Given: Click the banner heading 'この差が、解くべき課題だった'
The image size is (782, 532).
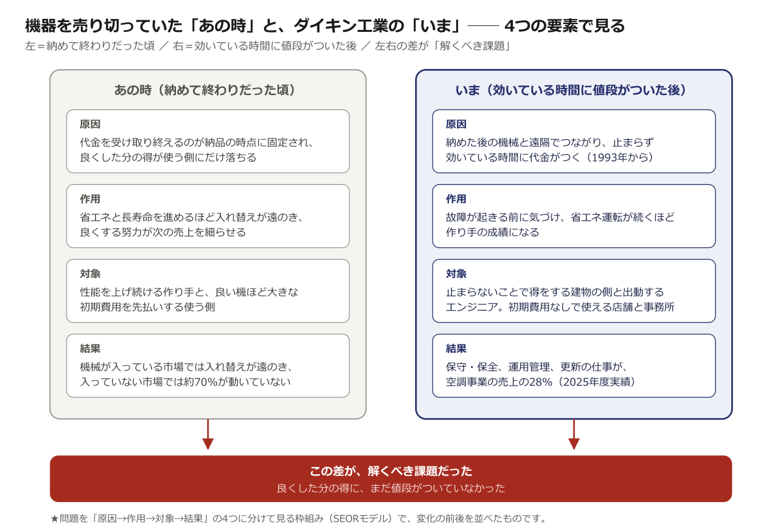Looking at the screenshot, I should (391, 471).
